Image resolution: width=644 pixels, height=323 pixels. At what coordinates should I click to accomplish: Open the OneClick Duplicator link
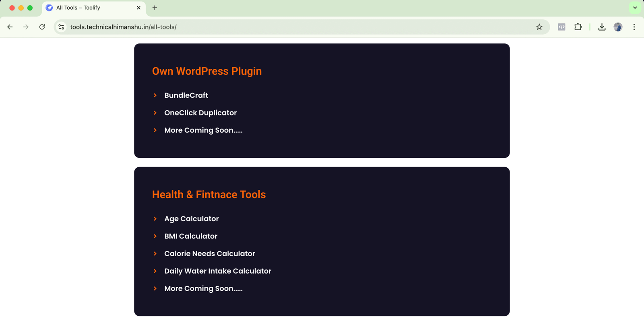(200, 113)
